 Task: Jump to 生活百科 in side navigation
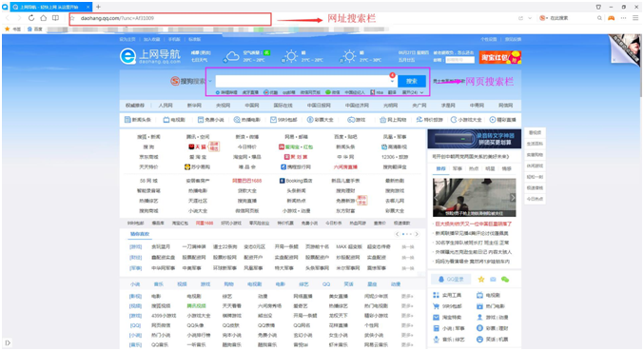tap(535, 144)
